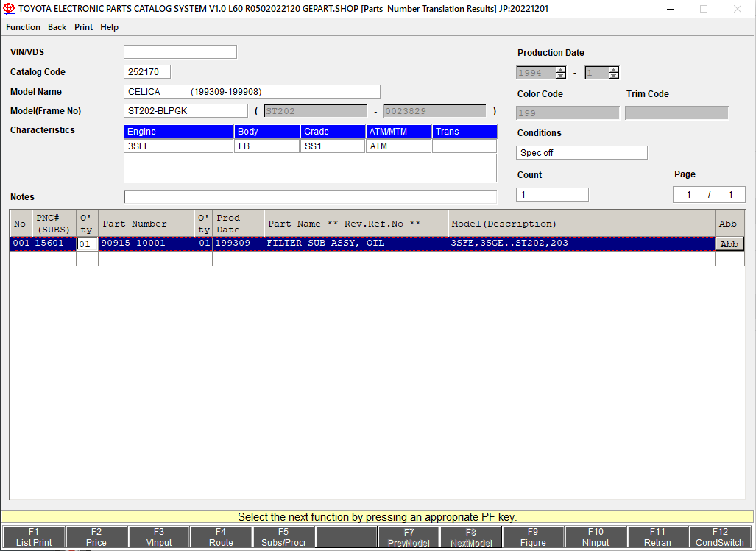This screenshot has height=551, width=756.
Task: Click the ATM/MTM characteristics header
Action: point(399,132)
